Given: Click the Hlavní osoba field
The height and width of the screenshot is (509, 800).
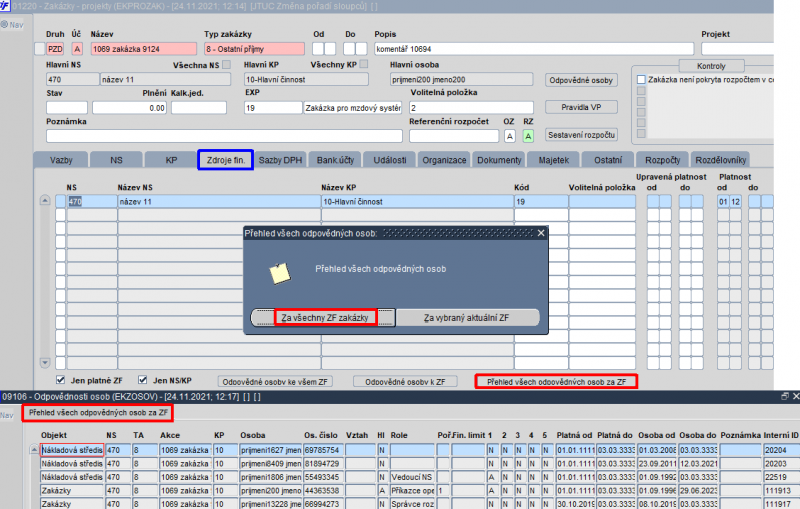Looking at the screenshot, I should click(x=461, y=79).
